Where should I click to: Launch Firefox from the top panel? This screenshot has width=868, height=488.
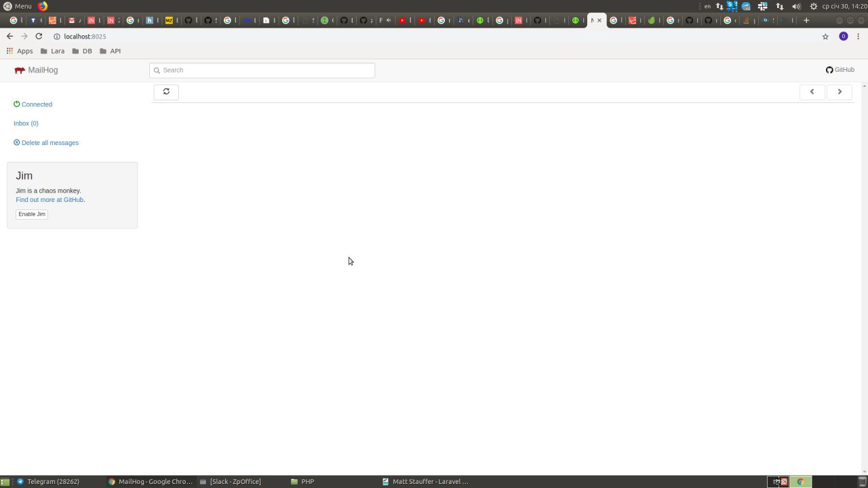click(43, 6)
